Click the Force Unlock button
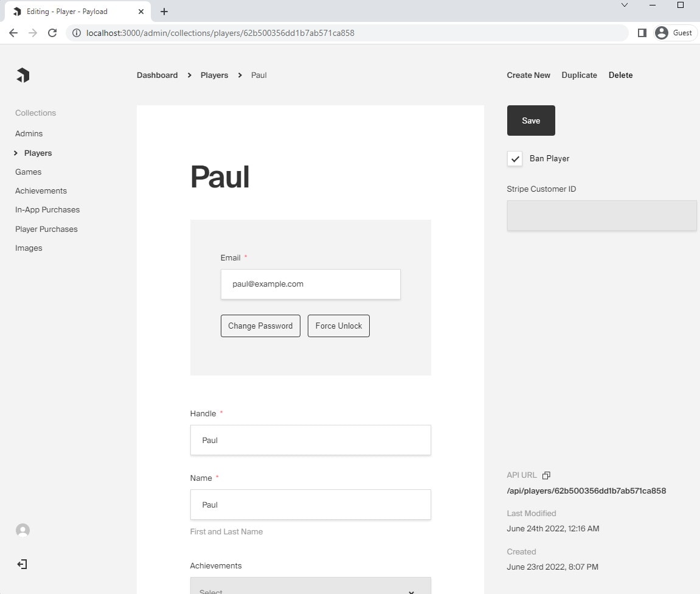The height and width of the screenshot is (594, 700). coord(338,326)
